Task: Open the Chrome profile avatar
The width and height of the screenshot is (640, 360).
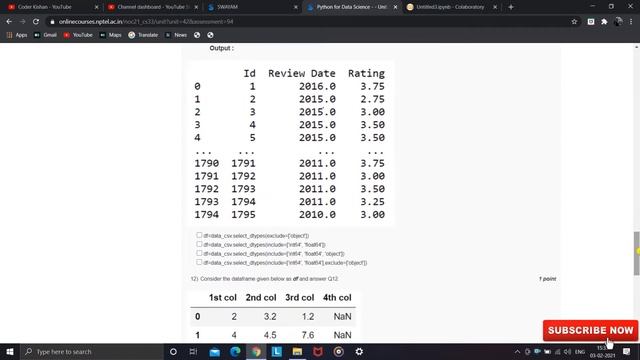Action: point(618,22)
